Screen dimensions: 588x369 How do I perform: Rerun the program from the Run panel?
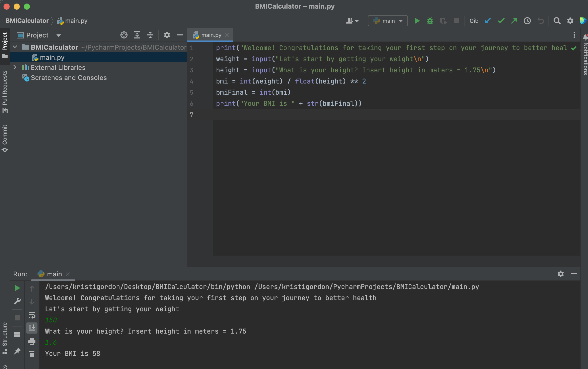point(17,288)
